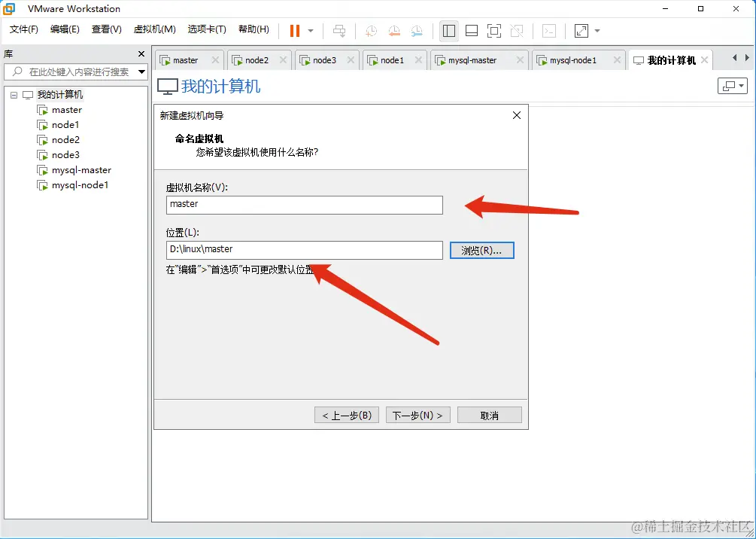Open the library search filter dropdown
Image resolution: width=756 pixels, height=539 pixels.
point(141,72)
